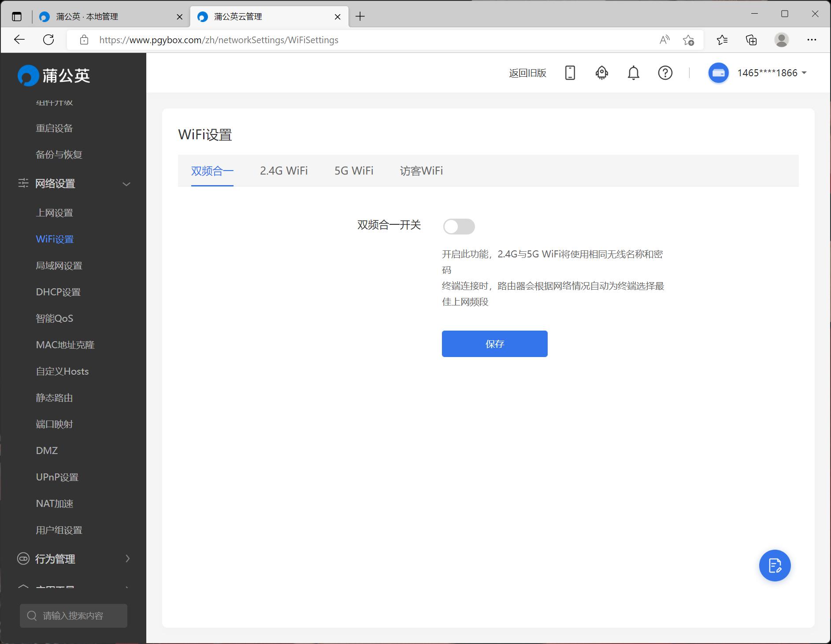The width and height of the screenshot is (831, 644).
Task: Open the browser Collections icon
Action: coord(751,40)
